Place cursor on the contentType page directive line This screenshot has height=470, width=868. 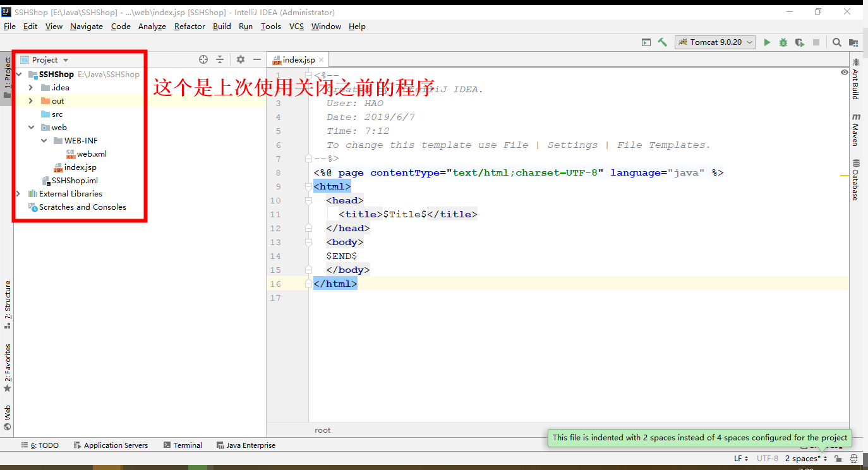pos(518,172)
